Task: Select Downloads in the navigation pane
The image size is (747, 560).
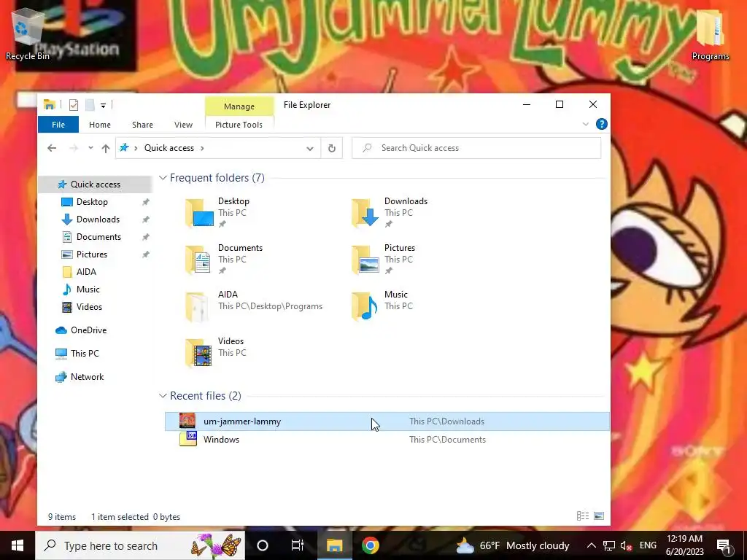Action: 98,219
